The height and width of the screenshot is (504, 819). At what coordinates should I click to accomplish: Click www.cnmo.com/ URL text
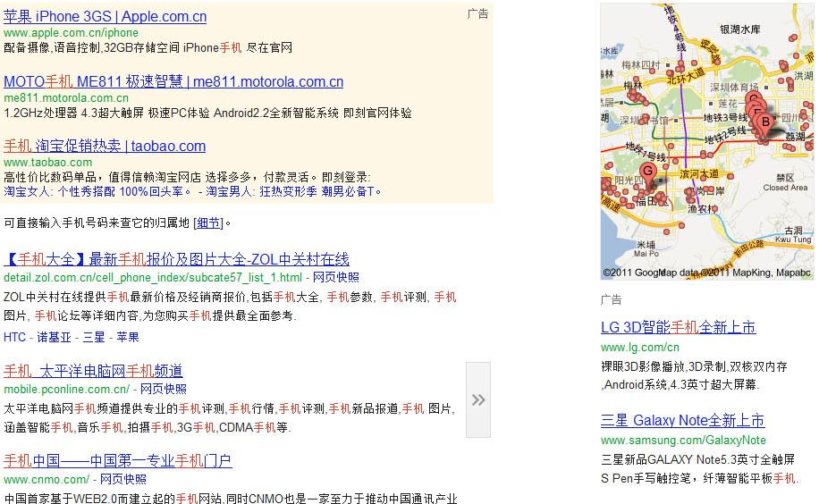click(46, 479)
